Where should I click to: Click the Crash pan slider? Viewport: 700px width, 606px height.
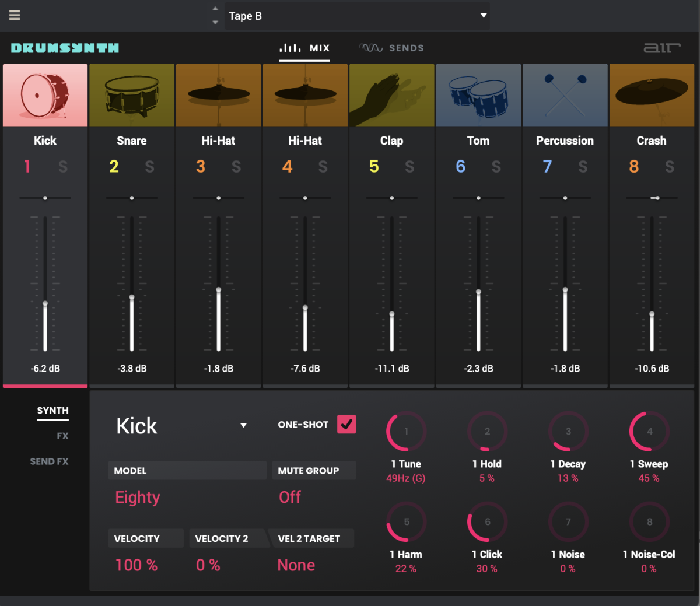(652, 198)
